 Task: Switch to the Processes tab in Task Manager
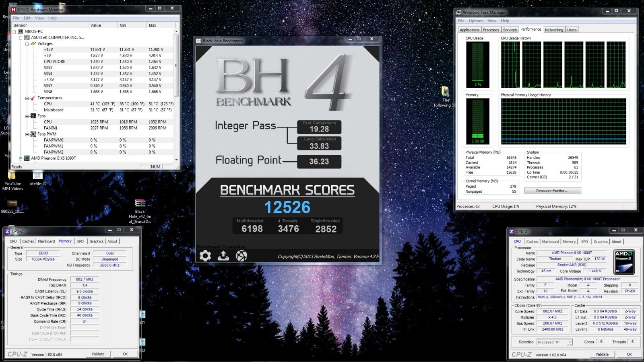tap(491, 30)
